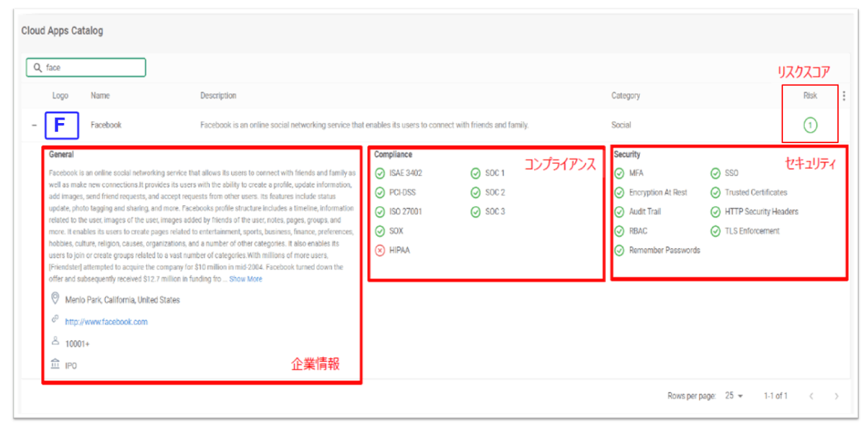Click the Audit Trail label
The width and height of the screenshot is (868, 423).
click(x=645, y=212)
